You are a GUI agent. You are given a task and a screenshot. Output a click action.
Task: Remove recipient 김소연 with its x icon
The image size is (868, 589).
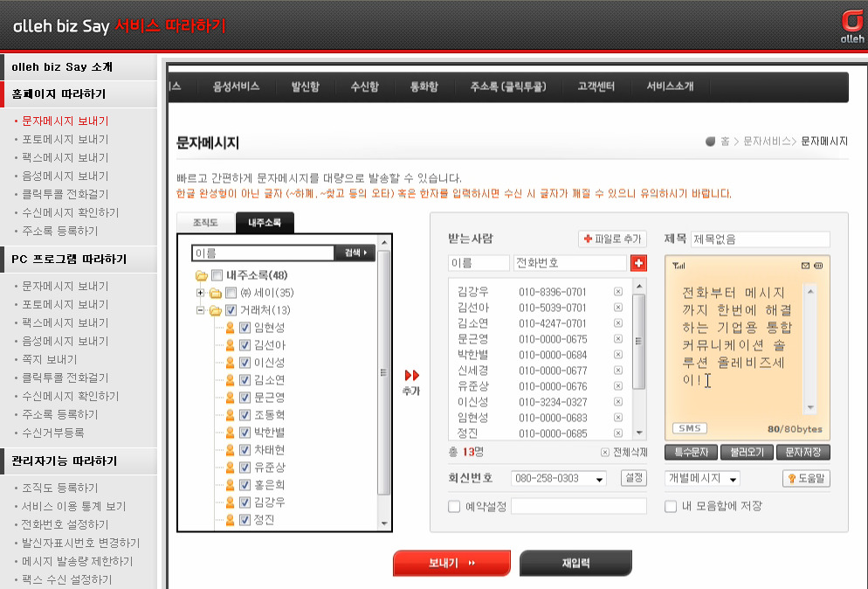pos(618,323)
